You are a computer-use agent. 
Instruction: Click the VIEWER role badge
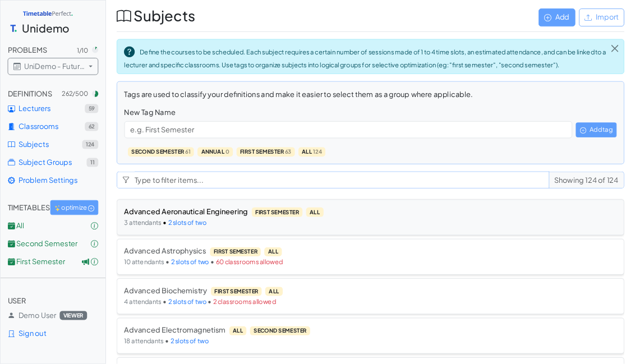pyautogui.click(x=73, y=315)
